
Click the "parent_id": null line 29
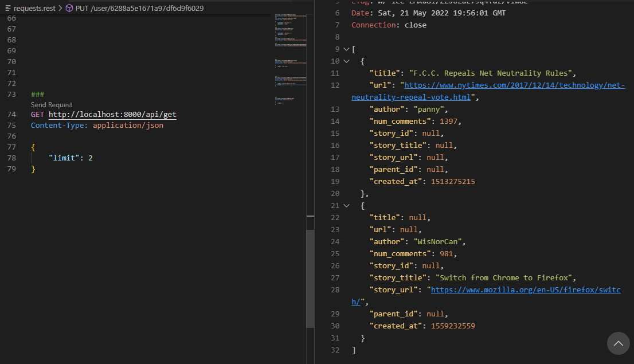pos(408,314)
